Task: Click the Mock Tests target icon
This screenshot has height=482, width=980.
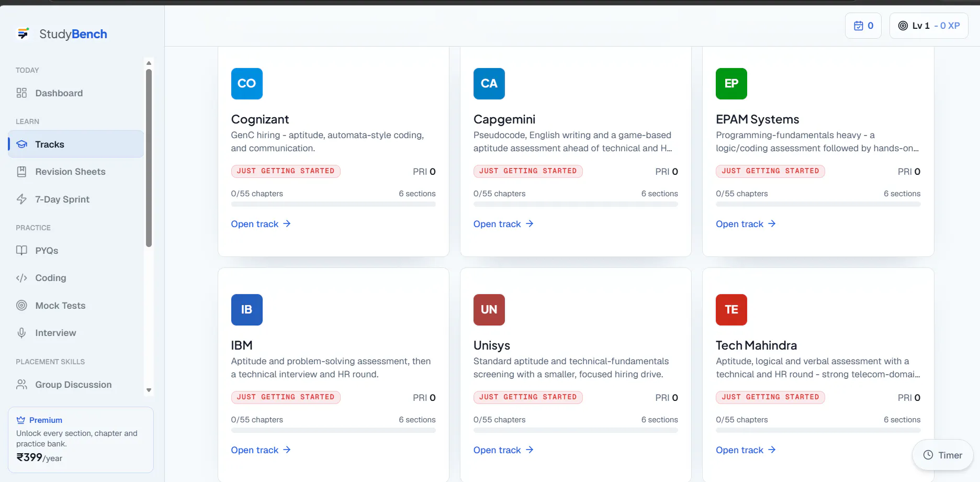Action: pos(21,306)
